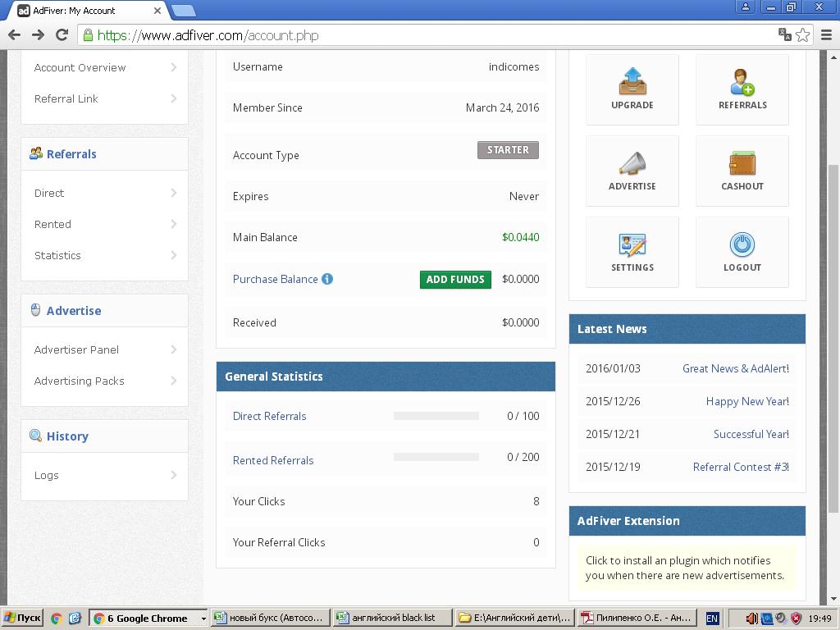The width and height of the screenshot is (840, 630).
Task: Click the volume icon in system tray
Action: 751,619
